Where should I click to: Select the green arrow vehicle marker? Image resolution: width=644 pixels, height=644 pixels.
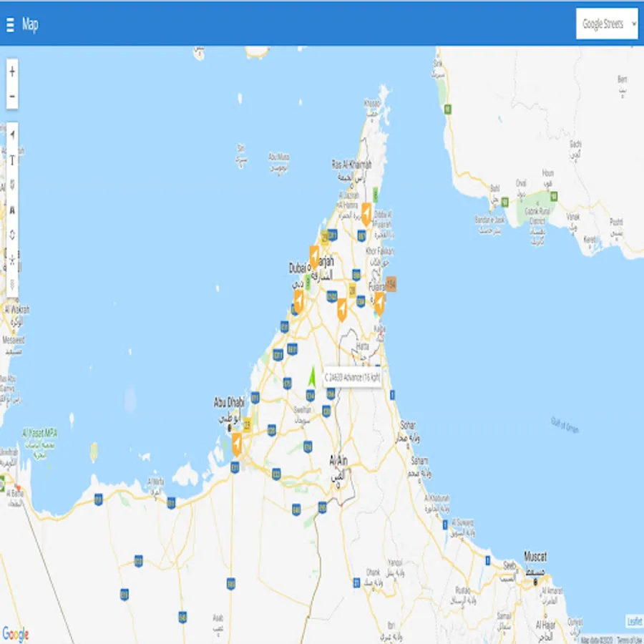coord(311,376)
